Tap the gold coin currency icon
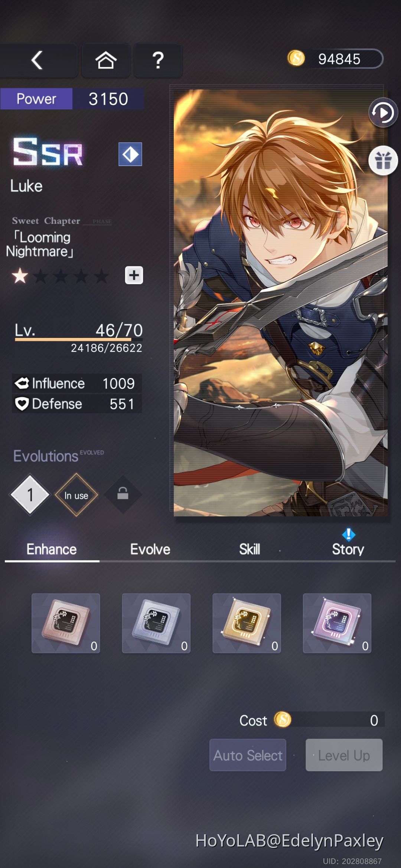Screen dimensions: 401x868 (x=296, y=58)
